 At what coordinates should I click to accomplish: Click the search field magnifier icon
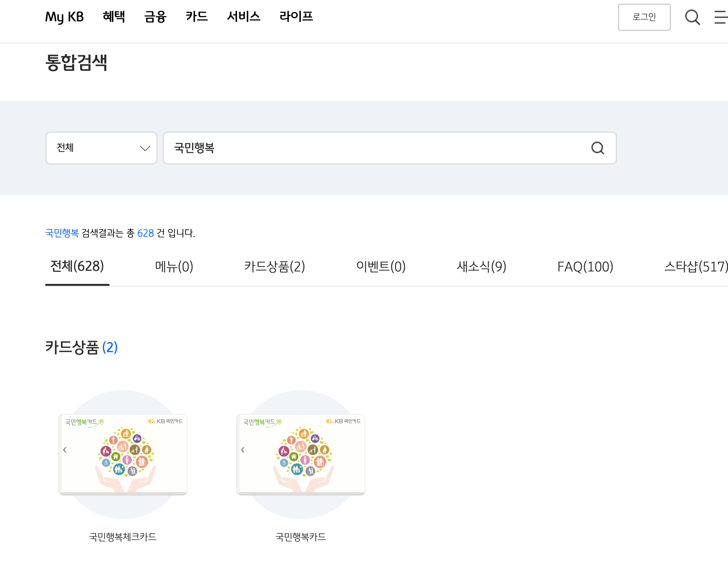pyautogui.click(x=597, y=148)
